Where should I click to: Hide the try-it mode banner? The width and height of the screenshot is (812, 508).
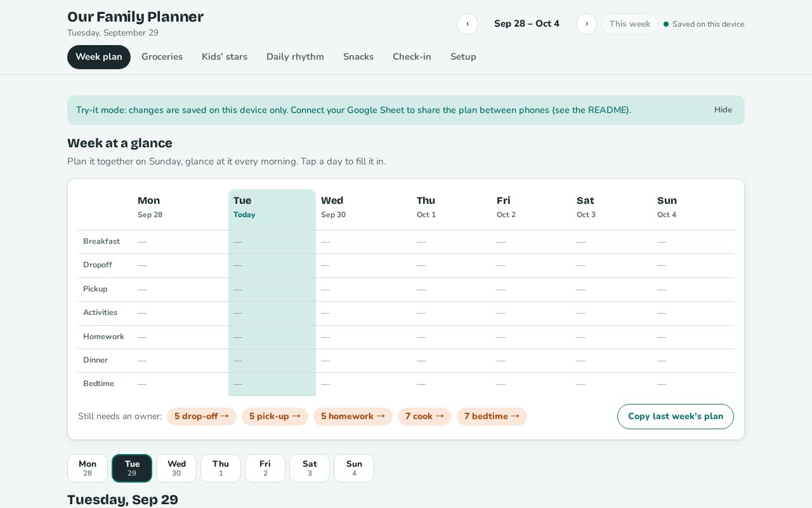pos(723,110)
